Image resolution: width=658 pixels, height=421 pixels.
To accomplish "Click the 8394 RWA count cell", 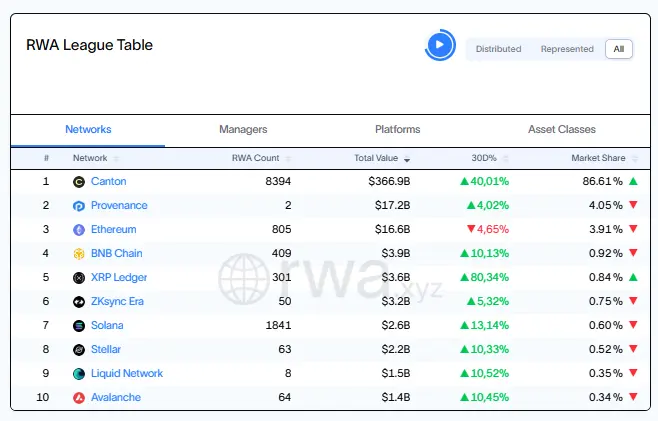I will coord(278,181).
